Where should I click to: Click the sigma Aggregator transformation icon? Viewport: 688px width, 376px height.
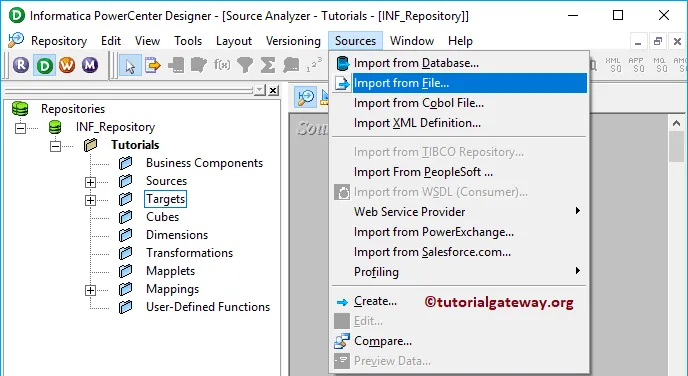coord(268,65)
